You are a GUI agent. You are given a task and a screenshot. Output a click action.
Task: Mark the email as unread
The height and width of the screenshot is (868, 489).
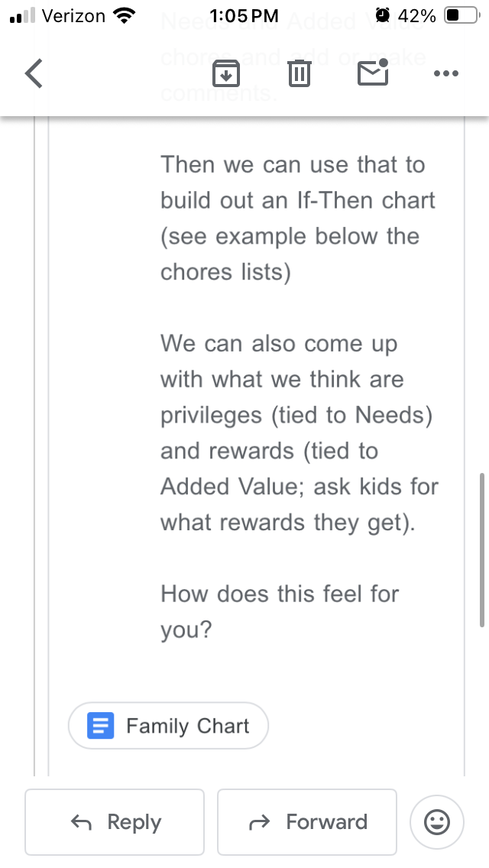coord(373,73)
